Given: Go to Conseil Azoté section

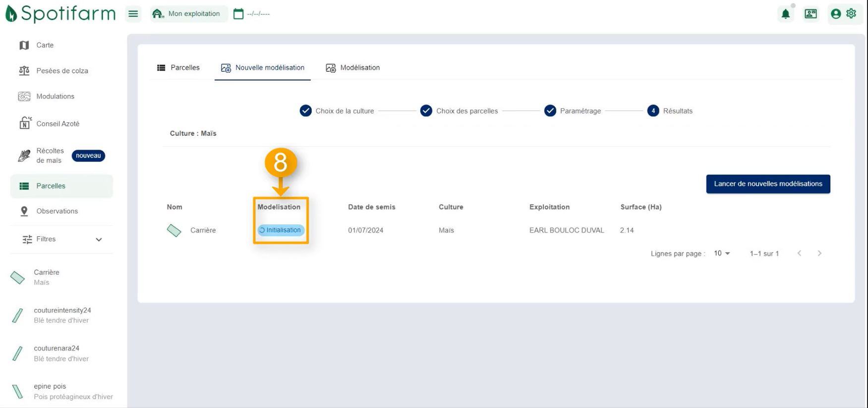Looking at the screenshot, I should [x=58, y=124].
